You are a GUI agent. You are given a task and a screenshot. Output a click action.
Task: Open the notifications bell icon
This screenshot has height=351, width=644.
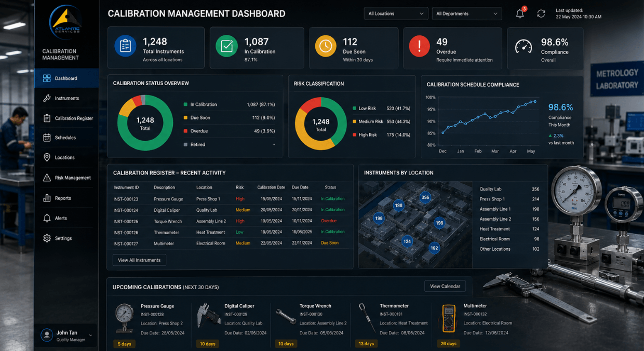coord(520,14)
